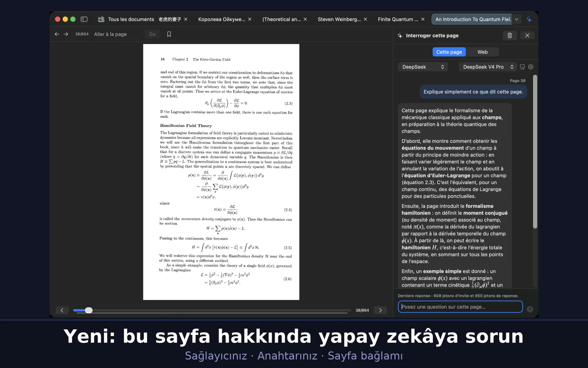Image resolution: width=588 pixels, height=368 pixels.
Task: Open AI settings gear icon
Action: pyautogui.click(x=531, y=67)
